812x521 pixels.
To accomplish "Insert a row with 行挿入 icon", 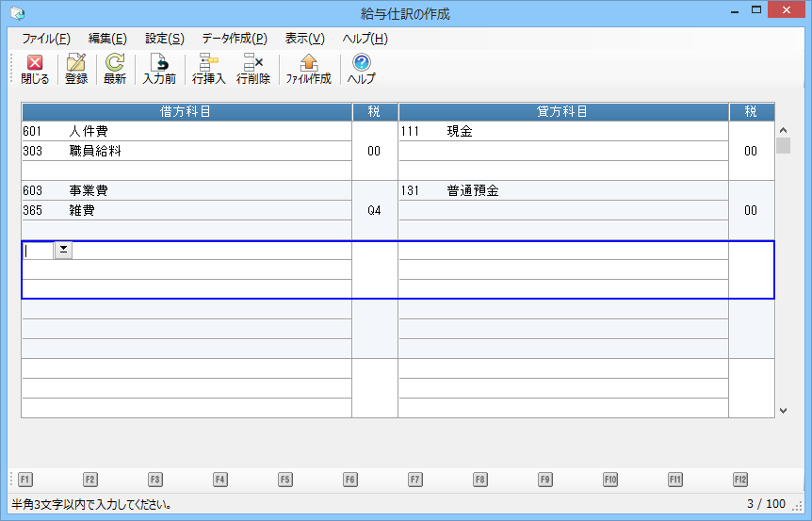I will (208, 69).
